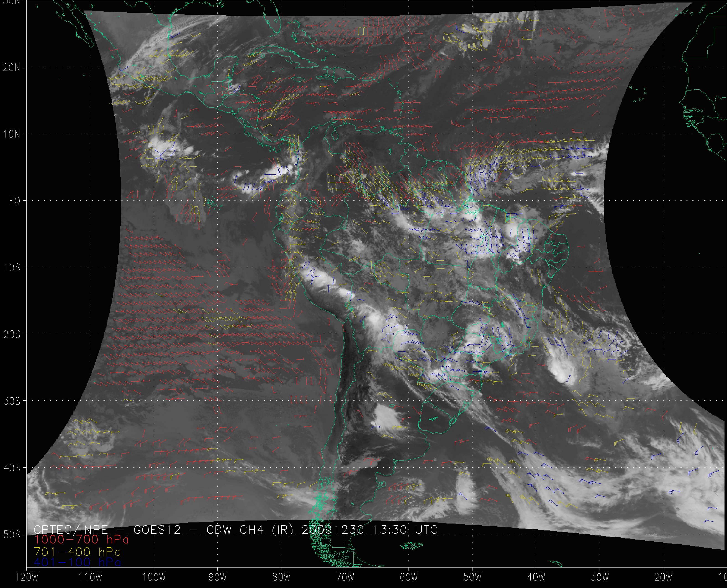Click the 40W longitude axis label
Image resolution: width=727 pixels, height=588 pixels.
pyautogui.click(x=536, y=577)
